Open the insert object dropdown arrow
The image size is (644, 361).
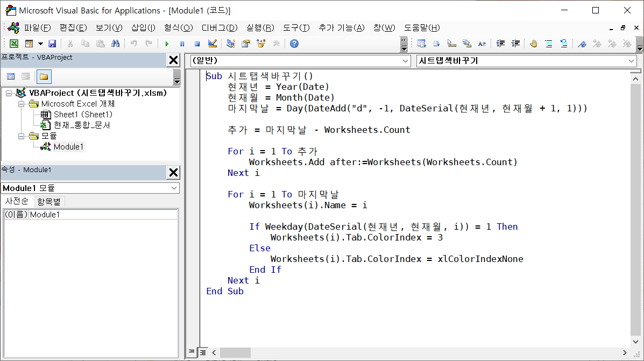[40, 44]
